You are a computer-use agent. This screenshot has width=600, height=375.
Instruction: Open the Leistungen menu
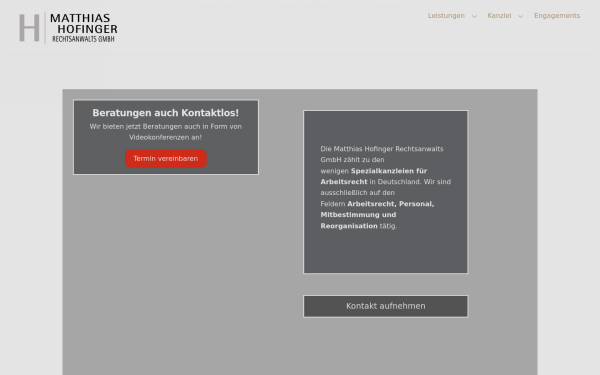pos(446,16)
